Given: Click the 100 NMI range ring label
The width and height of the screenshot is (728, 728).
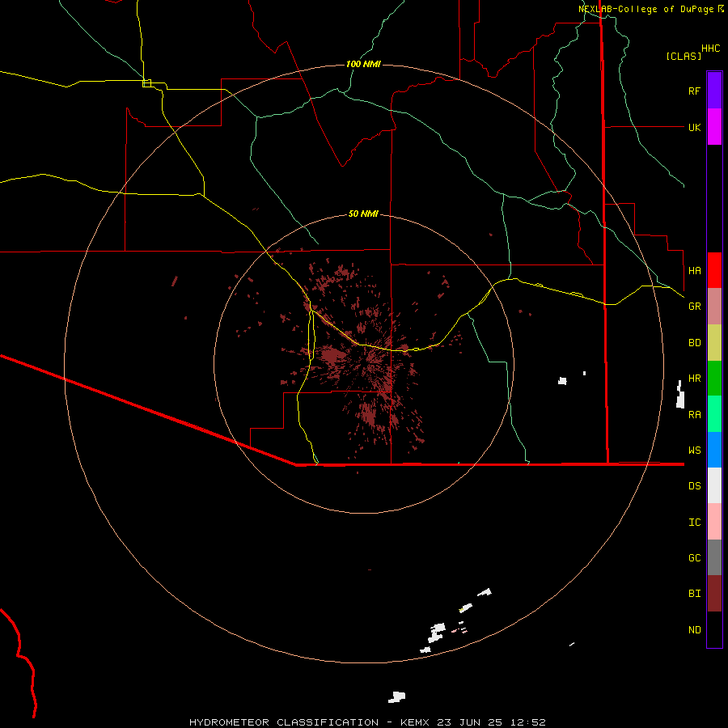Looking at the screenshot, I should pyautogui.click(x=363, y=64).
